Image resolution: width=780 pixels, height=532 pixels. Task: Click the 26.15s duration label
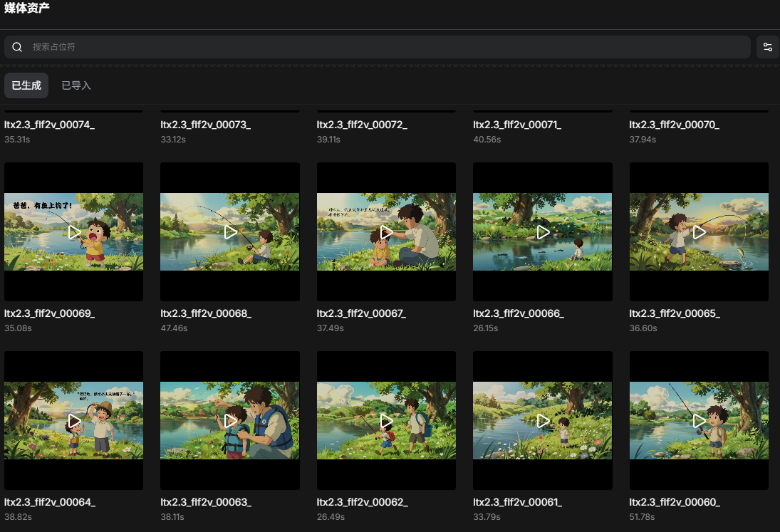click(486, 328)
